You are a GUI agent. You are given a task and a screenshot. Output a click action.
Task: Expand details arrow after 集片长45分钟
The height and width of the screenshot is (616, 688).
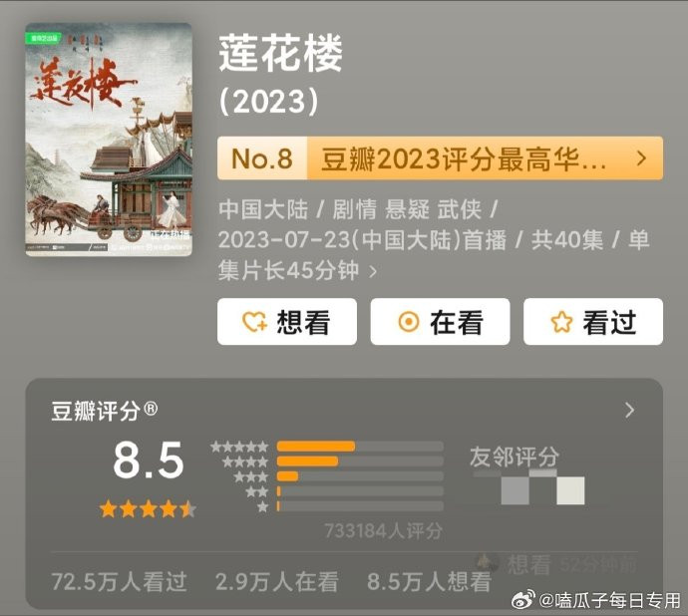[373, 271]
